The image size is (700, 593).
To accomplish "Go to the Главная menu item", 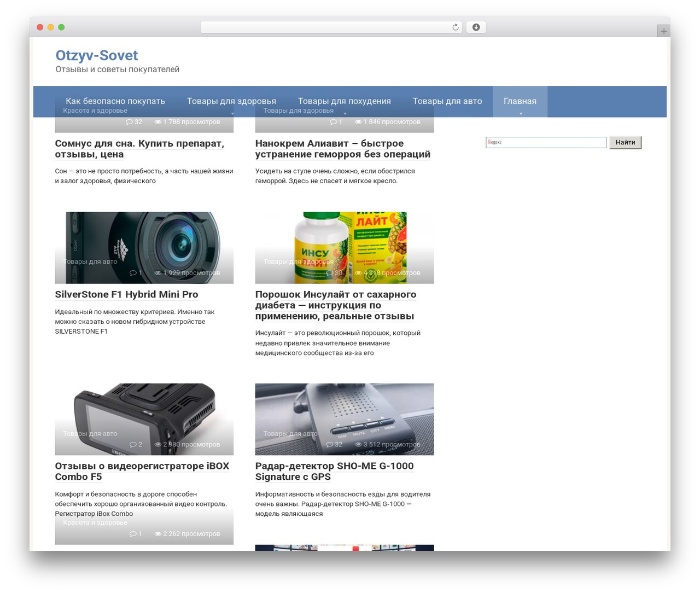I will 520,101.
